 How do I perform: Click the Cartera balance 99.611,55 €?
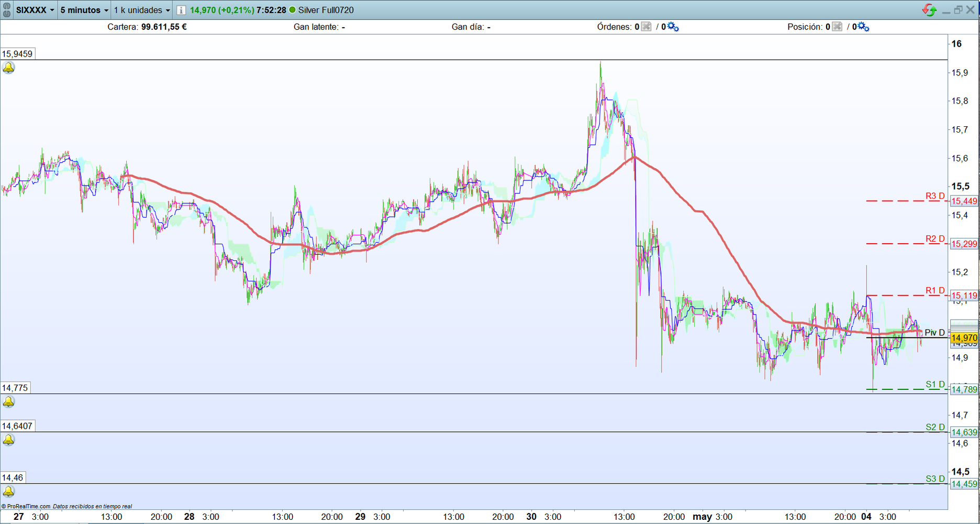click(164, 27)
